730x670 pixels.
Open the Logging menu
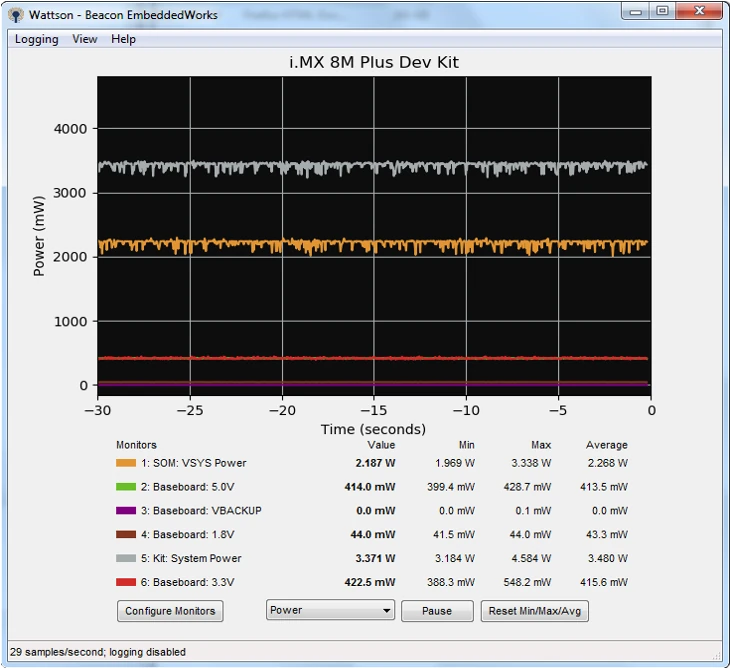click(x=36, y=39)
